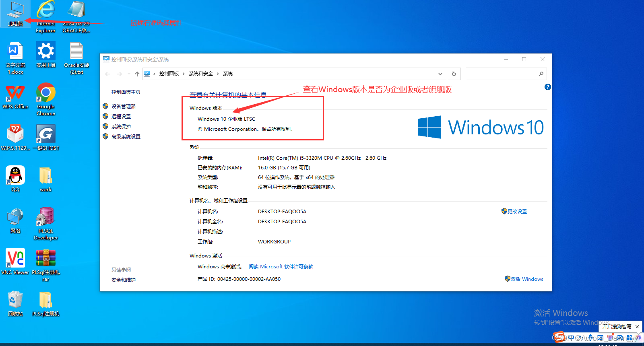Click the shield icon beside 设备管理器
Viewport: 644px width, 346px height.
[x=105, y=106]
